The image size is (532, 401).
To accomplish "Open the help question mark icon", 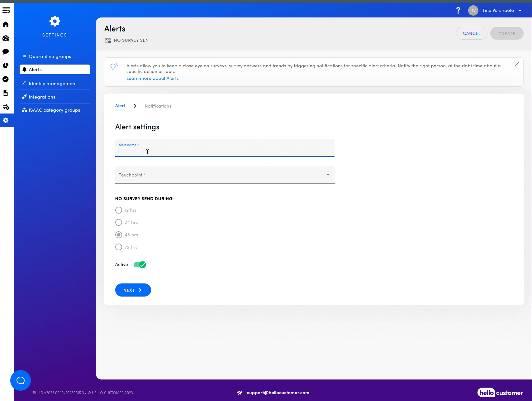I will pos(458,11).
